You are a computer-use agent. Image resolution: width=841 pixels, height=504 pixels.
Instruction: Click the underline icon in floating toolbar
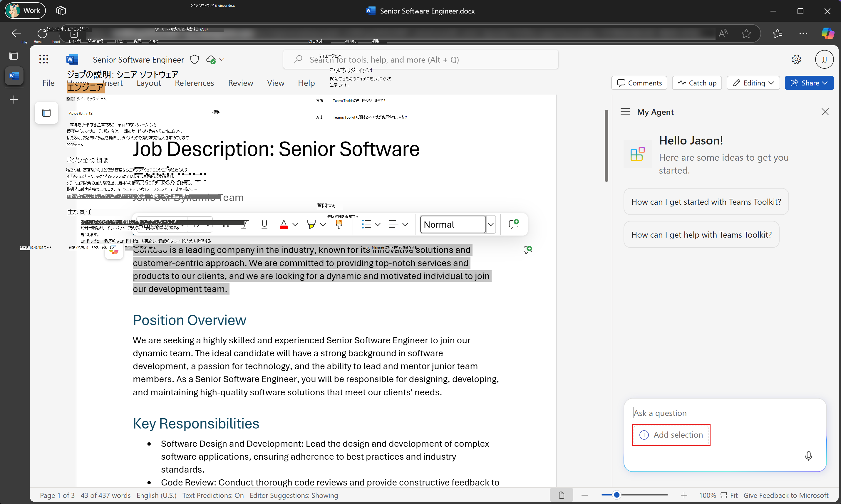click(x=264, y=224)
